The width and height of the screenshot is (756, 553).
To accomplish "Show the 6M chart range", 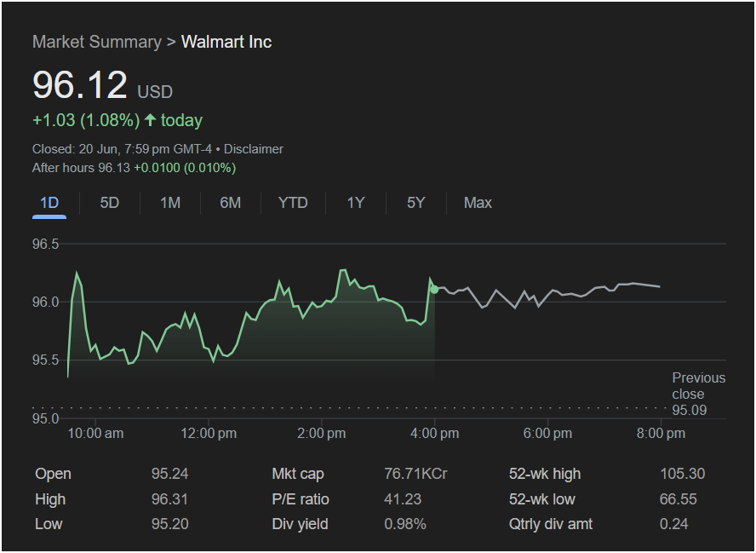I will pyautogui.click(x=230, y=203).
